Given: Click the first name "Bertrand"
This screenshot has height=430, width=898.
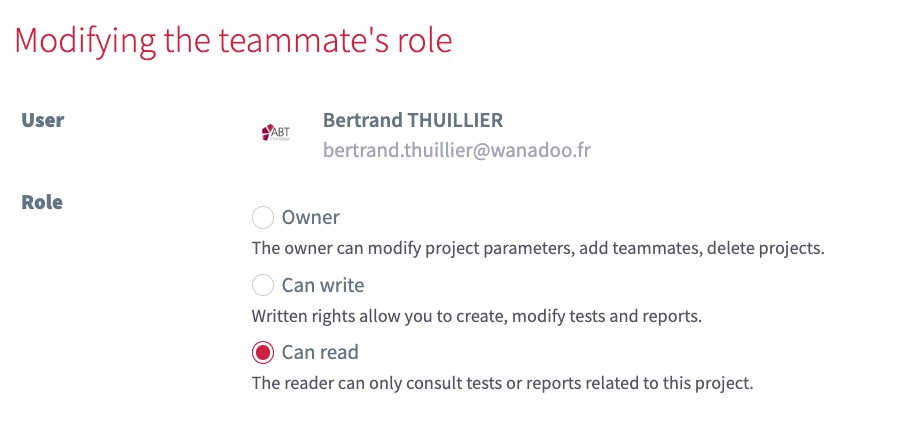Looking at the screenshot, I should click(362, 121).
